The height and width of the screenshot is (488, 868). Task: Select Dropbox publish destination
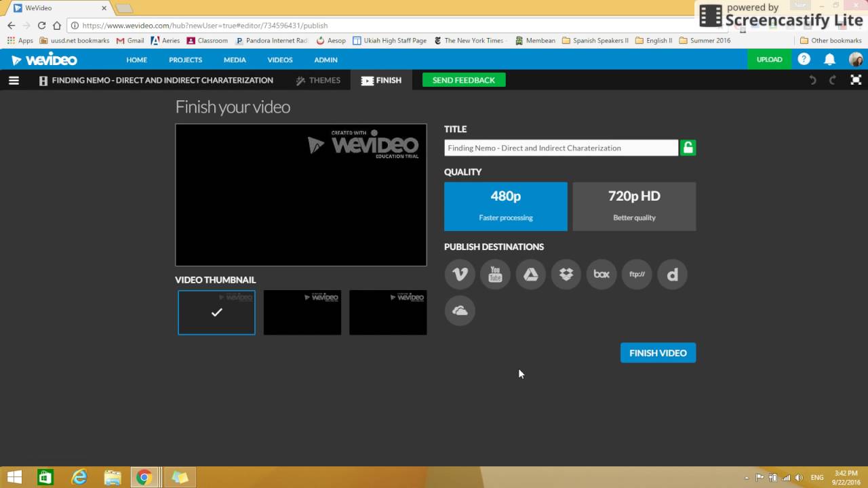coord(566,274)
